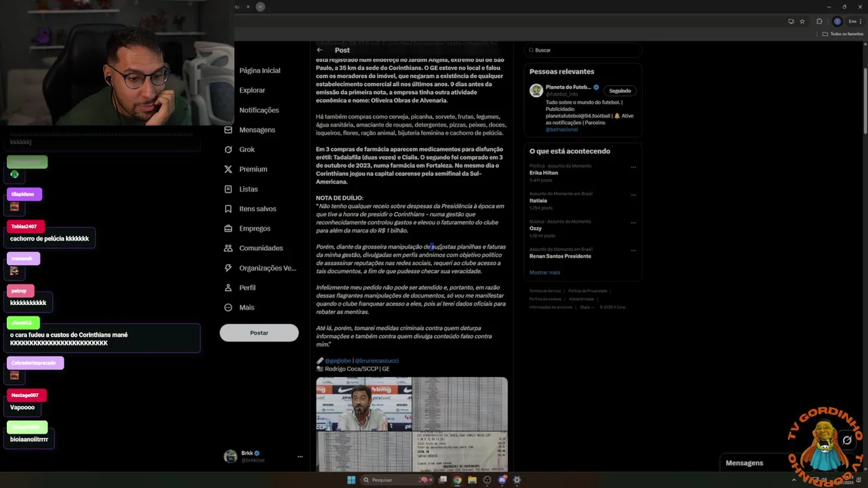
Task: Click the Renan Santos Presidente trend
Action: 560,256
